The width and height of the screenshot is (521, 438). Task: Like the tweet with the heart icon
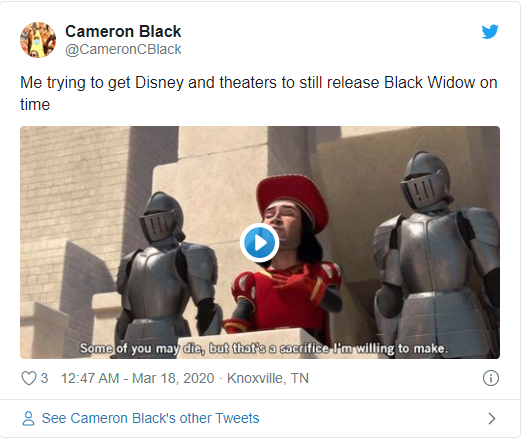29,378
